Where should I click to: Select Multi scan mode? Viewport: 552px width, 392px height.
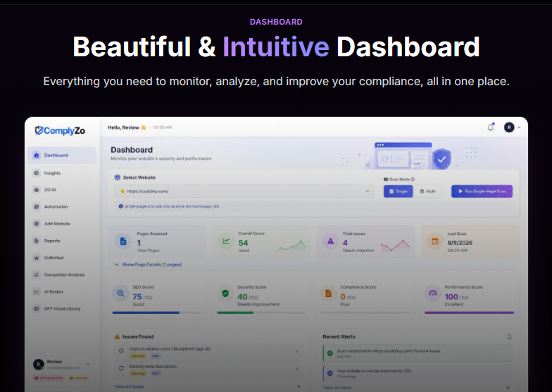click(x=428, y=191)
